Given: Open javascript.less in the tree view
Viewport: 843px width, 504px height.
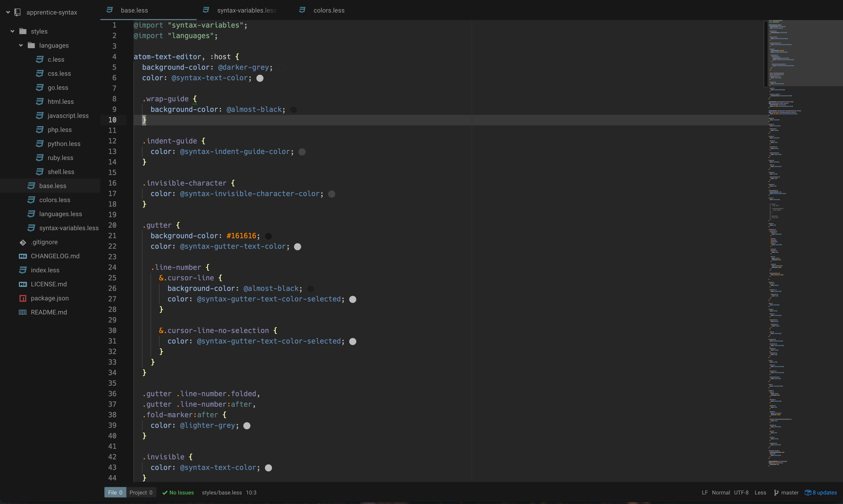Looking at the screenshot, I should click(x=68, y=116).
